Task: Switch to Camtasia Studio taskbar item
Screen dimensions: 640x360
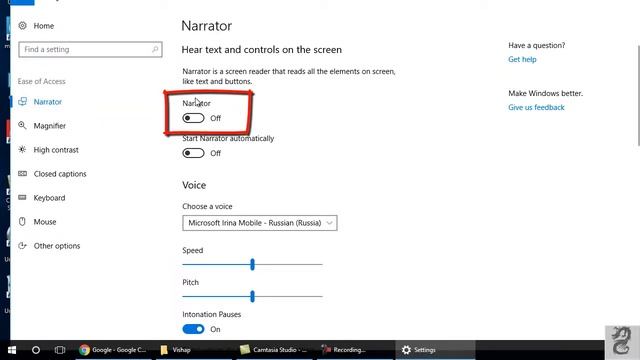Action: pyautogui.click(x=274, y=350)
